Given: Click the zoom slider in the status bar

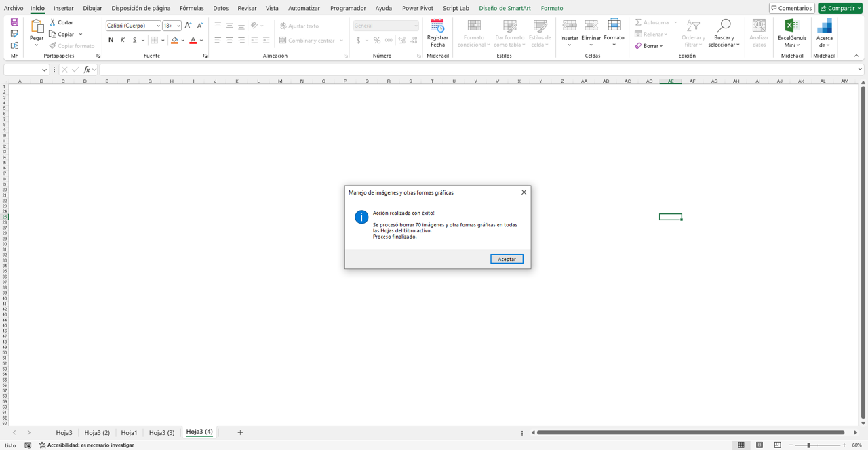Looking at the screenshot, I should [x=808, y=445].
